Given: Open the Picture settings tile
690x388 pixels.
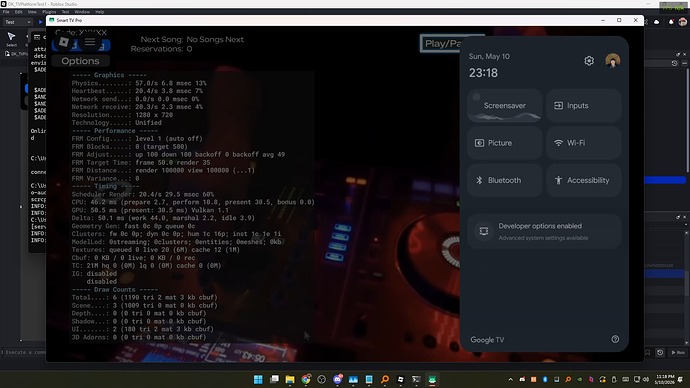Looking at the screenshot, I should click(505, 143).
